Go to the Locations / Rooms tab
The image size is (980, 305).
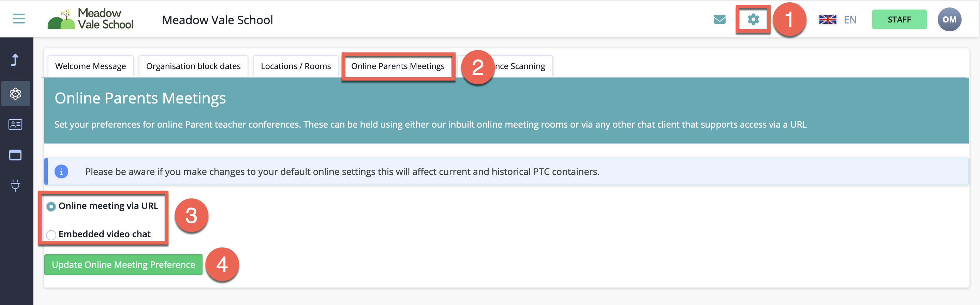(296, 66)
